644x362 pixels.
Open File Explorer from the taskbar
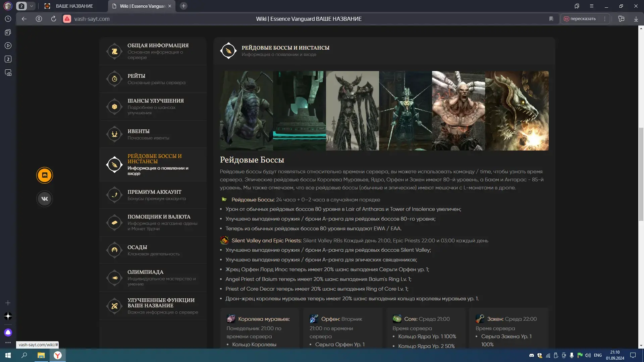tap(41, 355)
